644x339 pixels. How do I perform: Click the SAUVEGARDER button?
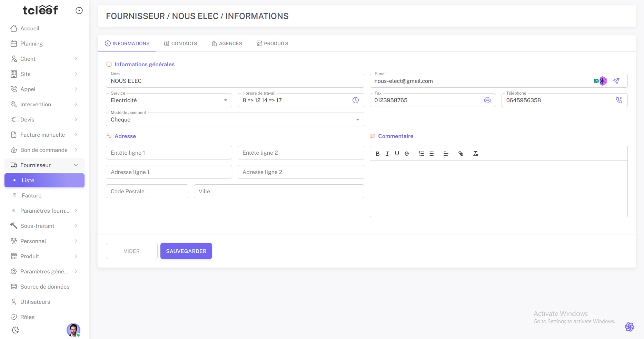pos(186,251)
